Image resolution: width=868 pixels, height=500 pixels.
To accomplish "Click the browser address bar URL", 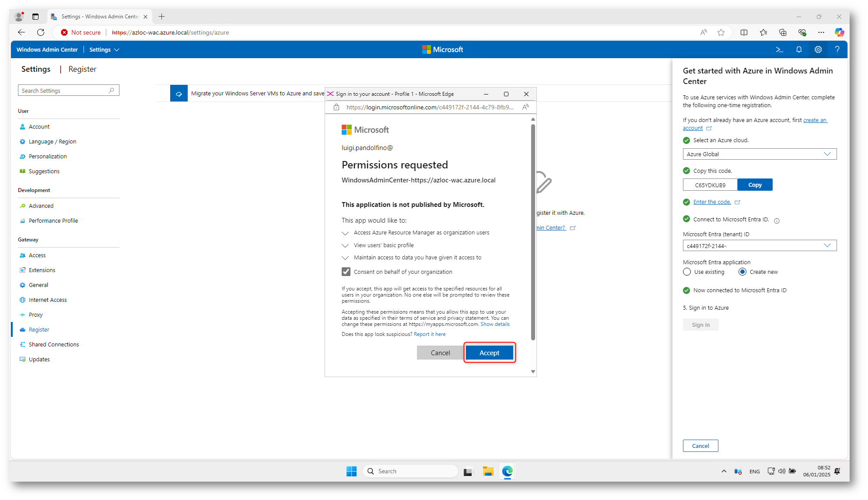I will point(170,32).
